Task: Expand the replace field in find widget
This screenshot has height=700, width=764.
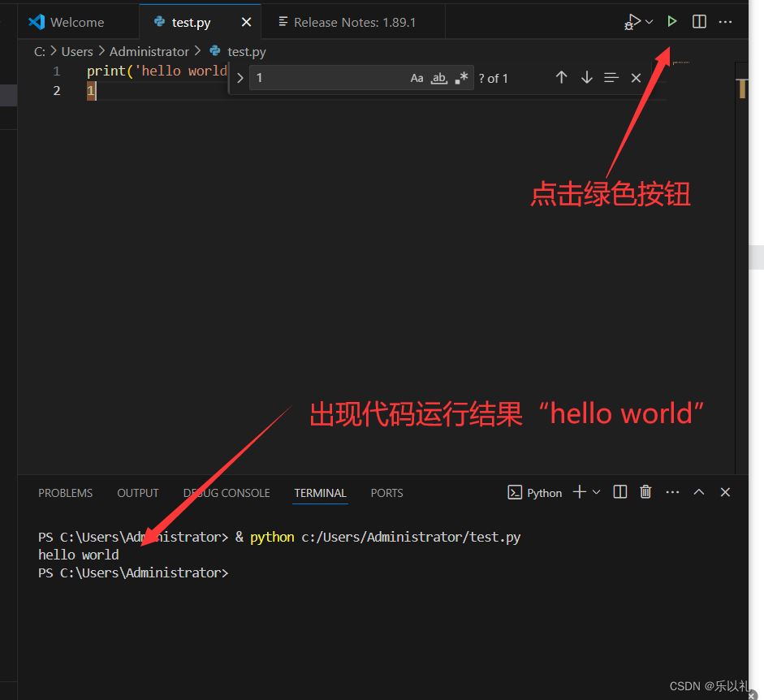Action: 240,78
